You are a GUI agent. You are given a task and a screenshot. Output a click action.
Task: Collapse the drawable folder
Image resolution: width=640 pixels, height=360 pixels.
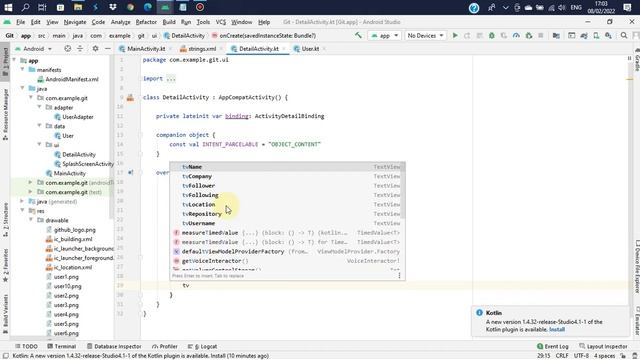pos(31,220)
